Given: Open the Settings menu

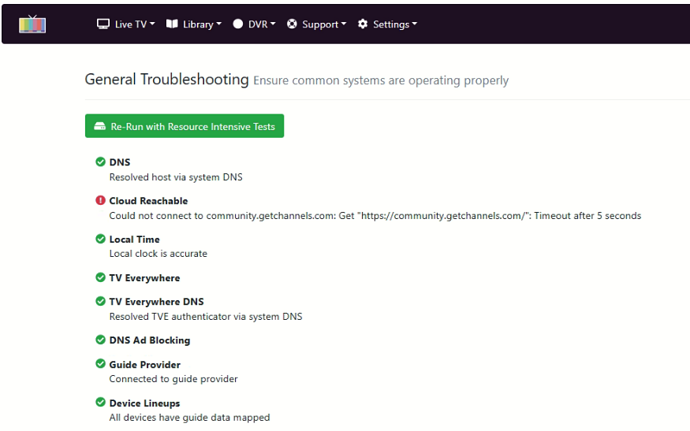Looking at the screenshot, I should click(387, 24).
